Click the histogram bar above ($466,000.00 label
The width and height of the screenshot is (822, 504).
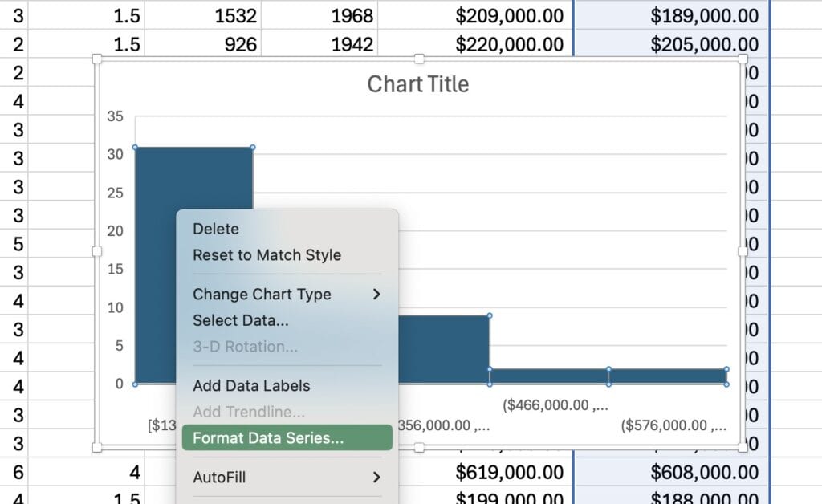click(549, 376)
